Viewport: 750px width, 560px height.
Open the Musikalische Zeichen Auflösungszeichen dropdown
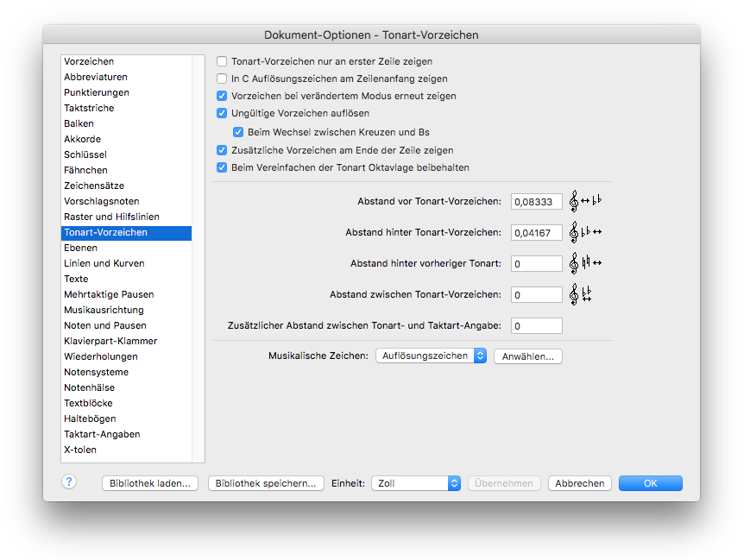pos(431,356)
